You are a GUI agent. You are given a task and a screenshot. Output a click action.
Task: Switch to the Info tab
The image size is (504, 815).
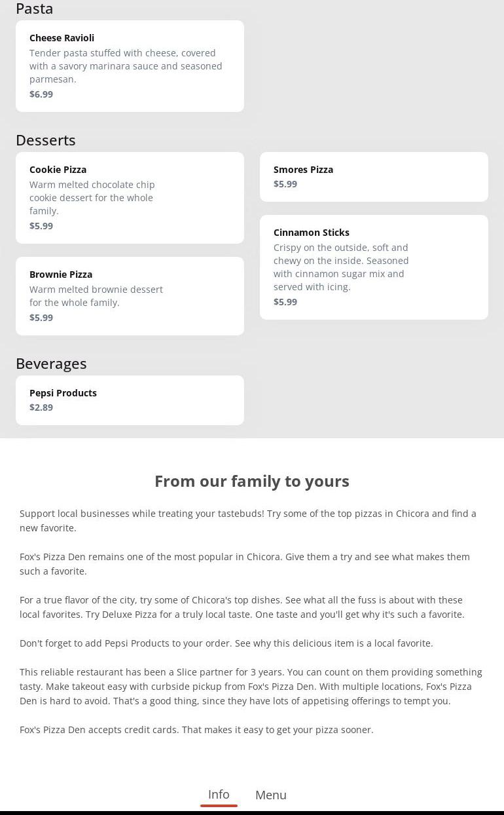(x=219, y=794)
